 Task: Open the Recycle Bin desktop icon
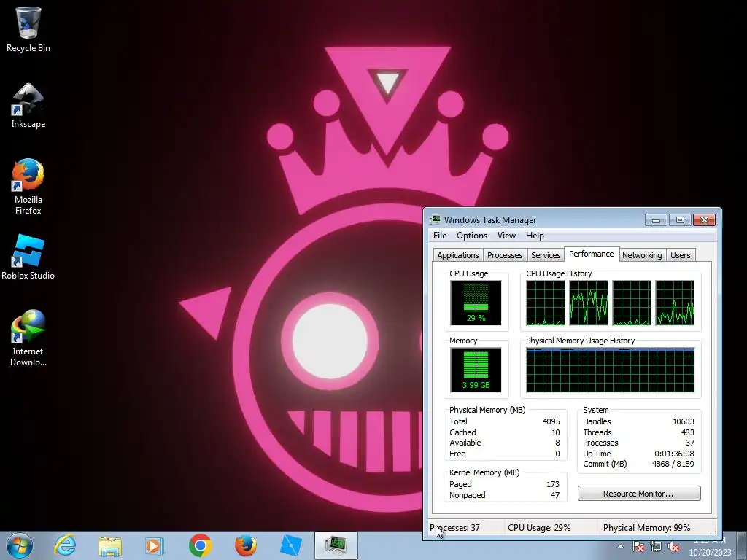click(x=28, y=29)
